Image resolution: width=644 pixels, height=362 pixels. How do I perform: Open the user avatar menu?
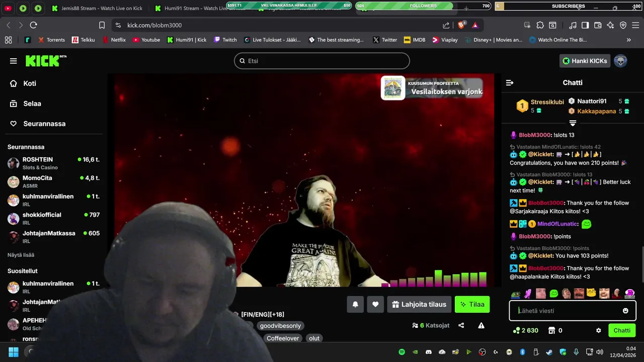pyautogui.click(x=620, y=61)
